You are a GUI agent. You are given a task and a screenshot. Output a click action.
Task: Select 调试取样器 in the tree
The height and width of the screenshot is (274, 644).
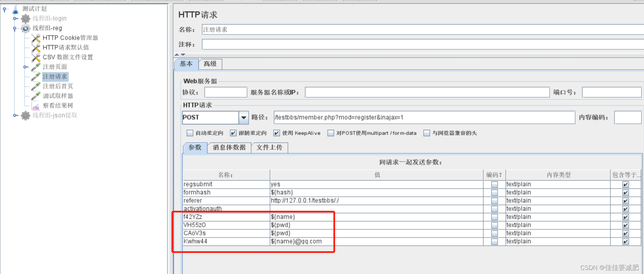coord(58,96)
